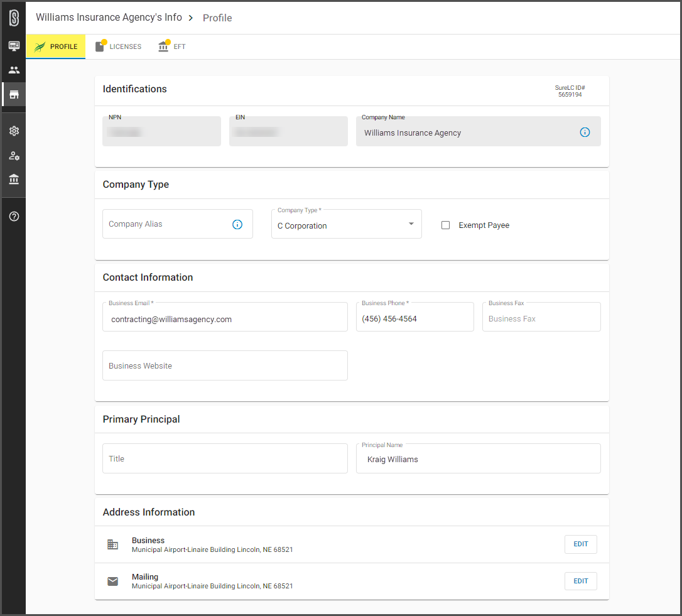Click EDIT for Mailing address
682x616 pixels.
(x=580, y=581)
